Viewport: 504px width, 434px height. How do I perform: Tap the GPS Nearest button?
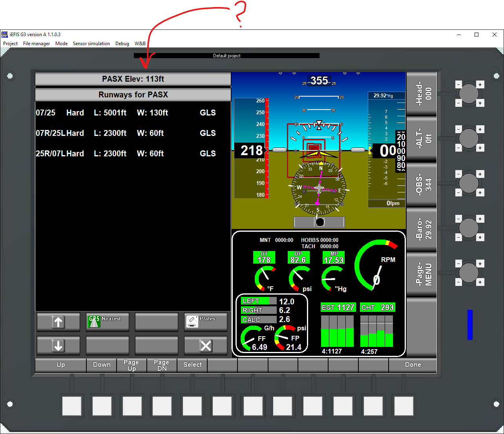[x=108, y=322]
